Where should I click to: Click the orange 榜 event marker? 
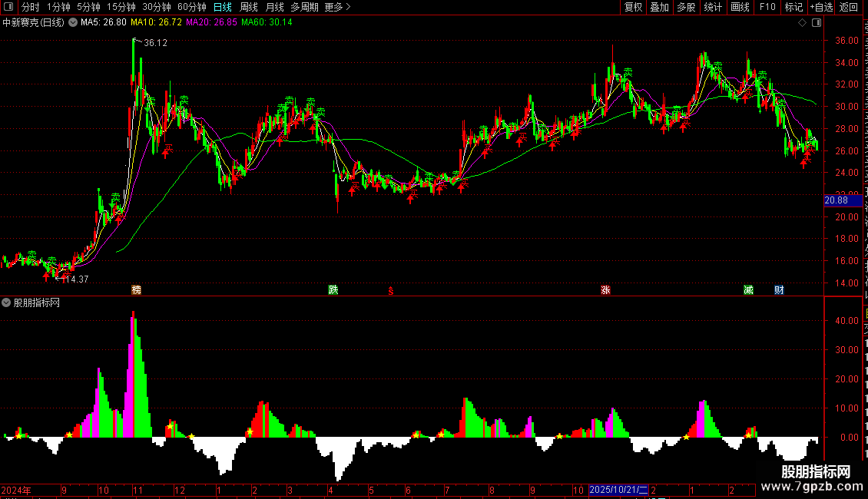(137, 290)
